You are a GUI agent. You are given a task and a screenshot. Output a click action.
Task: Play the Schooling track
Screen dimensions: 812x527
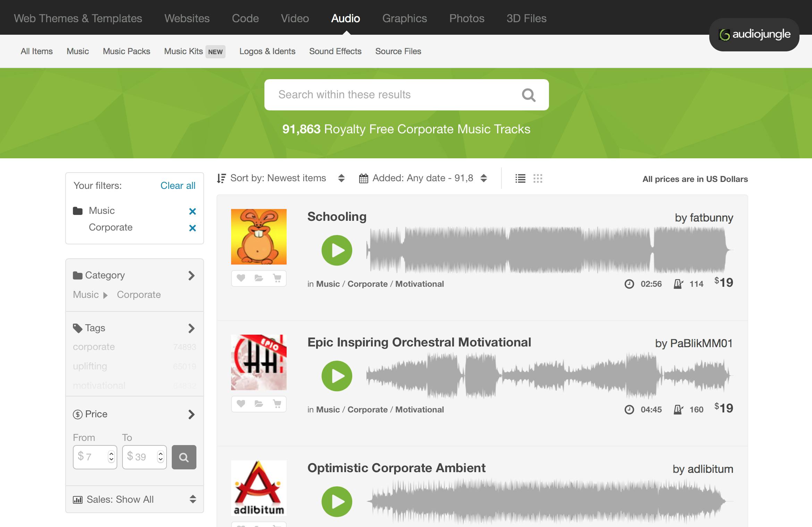coord(337,250)
